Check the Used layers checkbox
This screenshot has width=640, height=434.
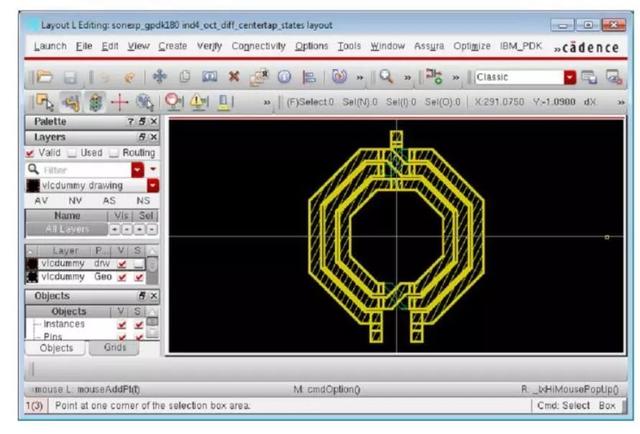[x=72, y=153]
